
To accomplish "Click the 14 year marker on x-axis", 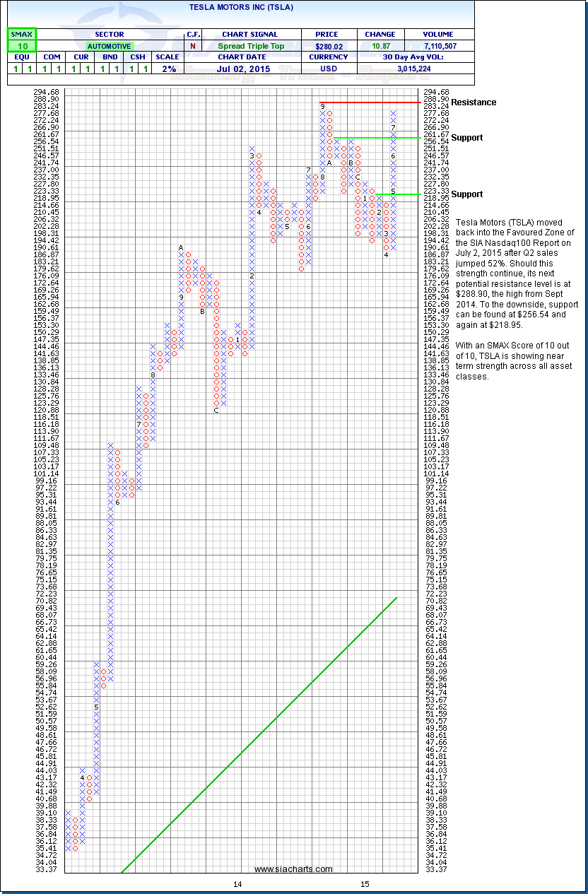I will [238, 884].
